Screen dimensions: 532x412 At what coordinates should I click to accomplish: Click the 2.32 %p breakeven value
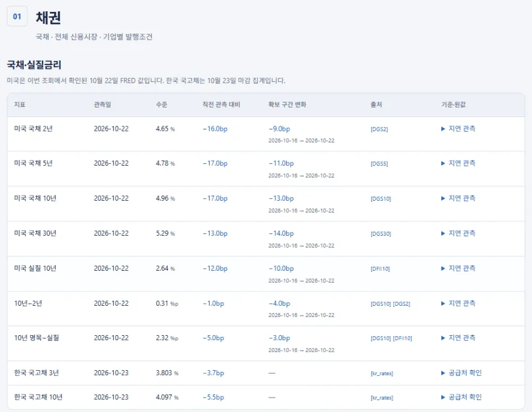pyautogui.click(x=167, y=338)
